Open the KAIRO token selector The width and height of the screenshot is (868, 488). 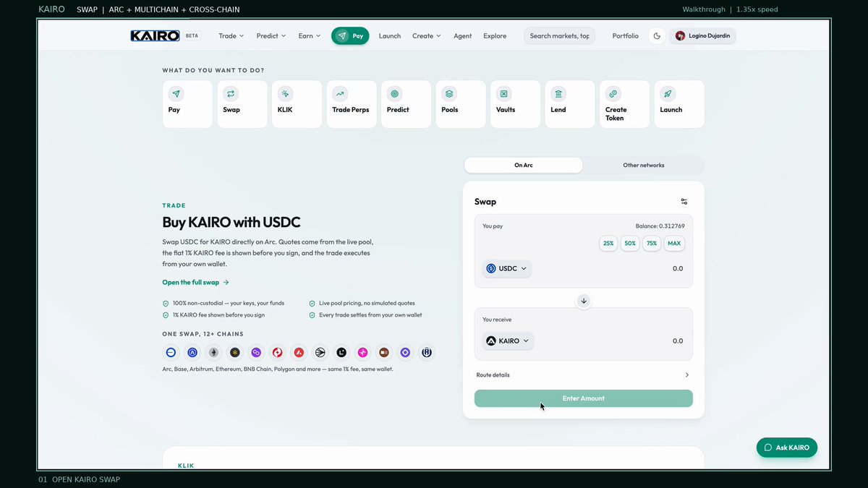[x=509, y=341]
